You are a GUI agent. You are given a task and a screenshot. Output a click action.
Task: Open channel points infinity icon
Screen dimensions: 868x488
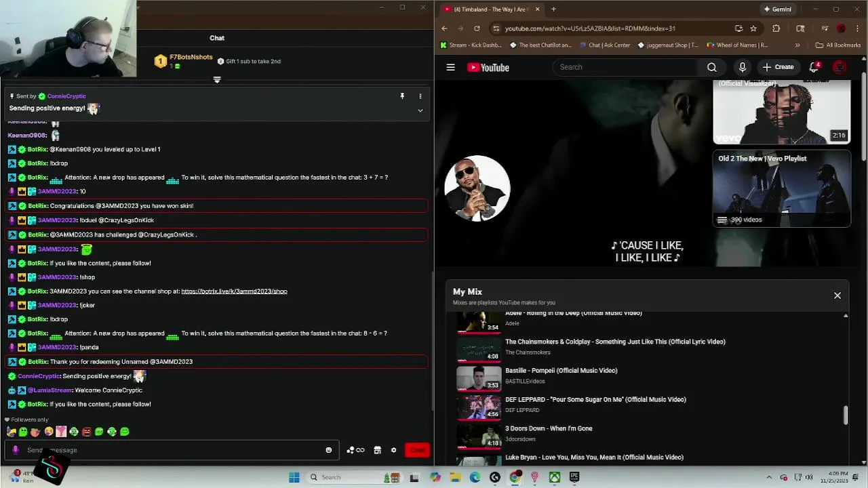point(355,450)
